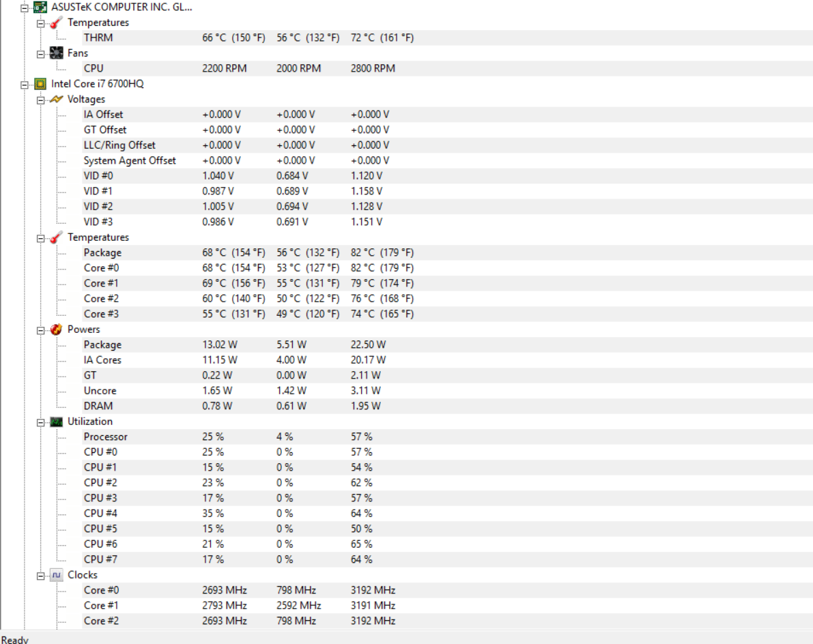Viewport: 813px width, 644px height.
Task: Select the THRM temperature row
Action: (x=98, y=38)
